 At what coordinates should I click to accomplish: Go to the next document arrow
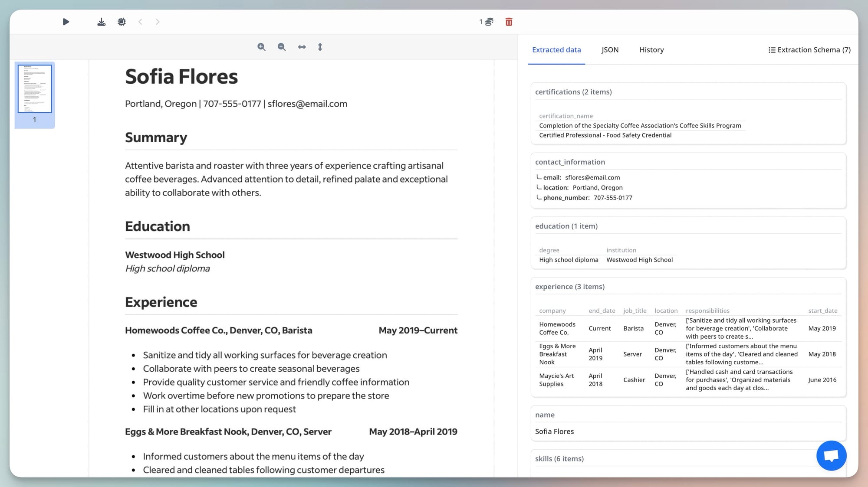tap(158, 22)
